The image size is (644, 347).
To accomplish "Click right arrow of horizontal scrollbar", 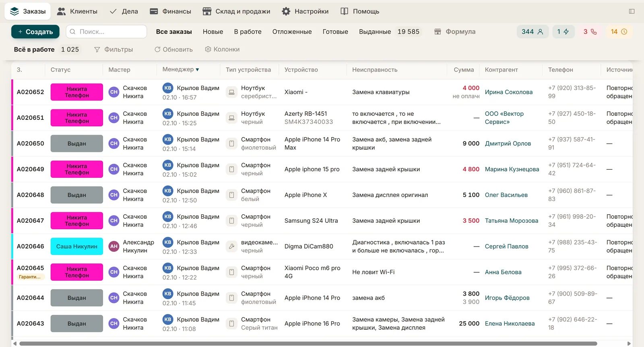I will pos(629,343).
